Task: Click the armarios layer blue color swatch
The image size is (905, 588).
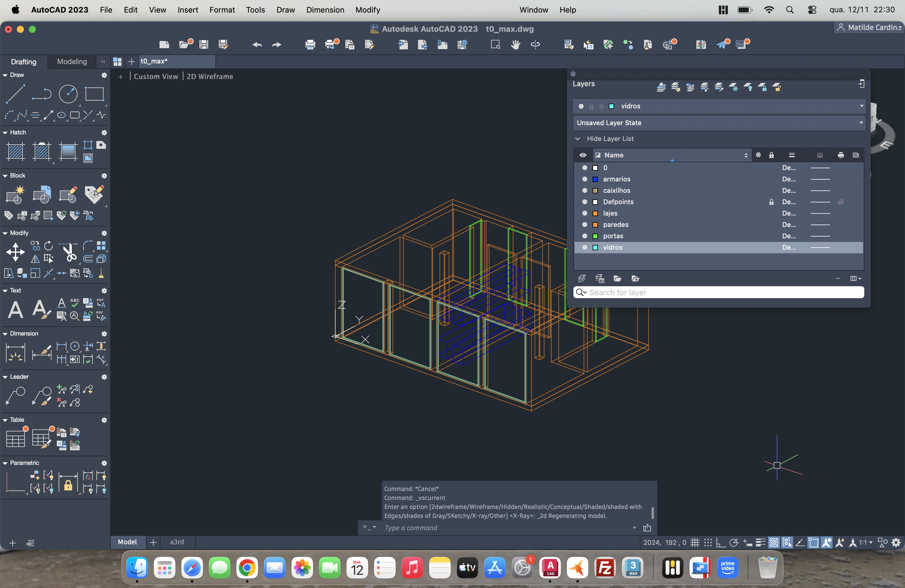Action: click(x=596, y=179)
